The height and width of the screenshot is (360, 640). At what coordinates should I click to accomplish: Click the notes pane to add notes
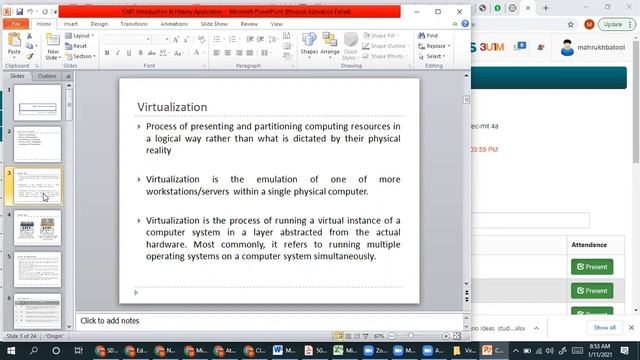[269, 321]
